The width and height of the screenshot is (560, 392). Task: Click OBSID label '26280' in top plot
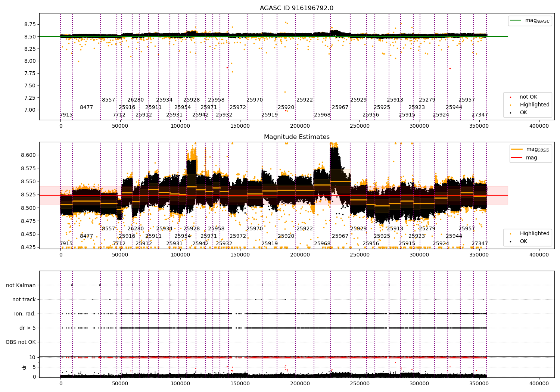click(x=136, y=100)
